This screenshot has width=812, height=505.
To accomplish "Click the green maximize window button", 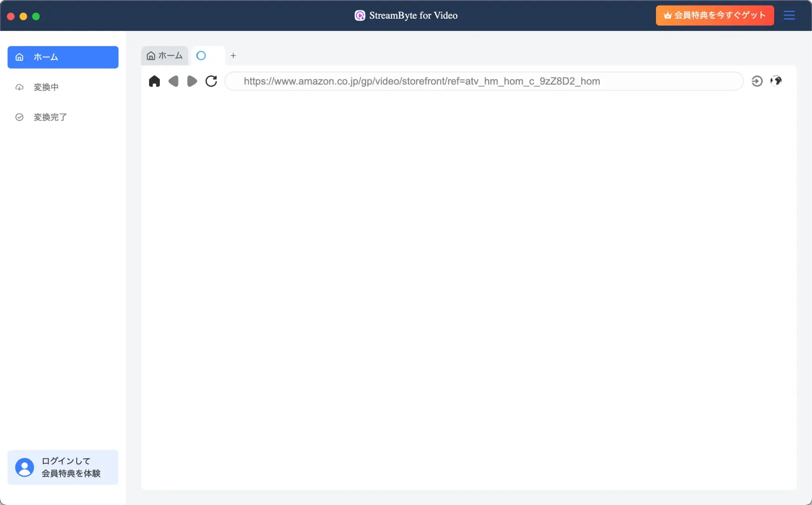I will click(x=36, y=16).
